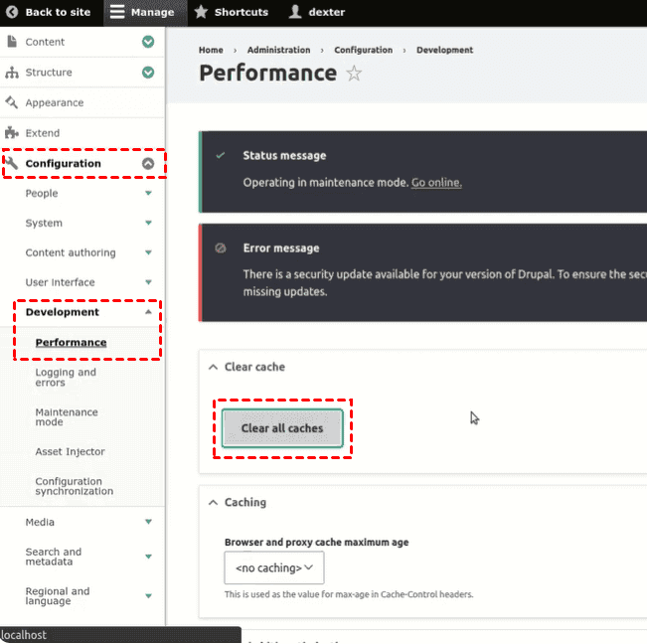Expand the Search and metadata arrow
647x644 pixels.
coord(148,557)
